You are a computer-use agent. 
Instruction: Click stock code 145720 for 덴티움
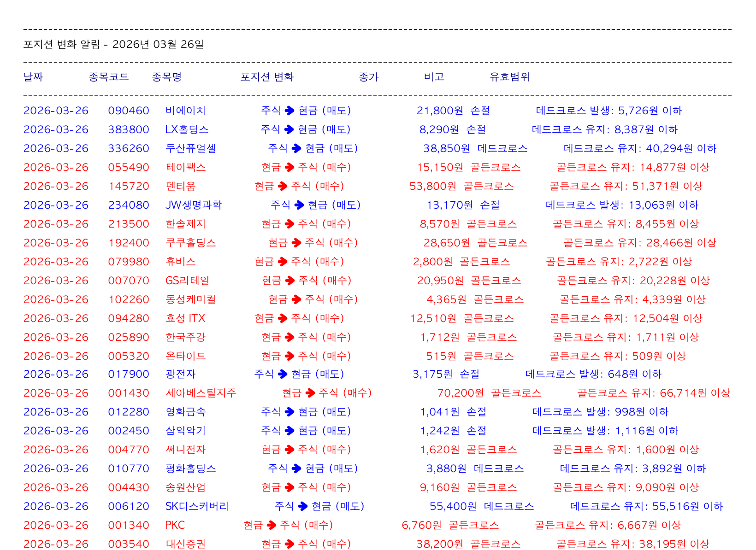coord(129,186)
